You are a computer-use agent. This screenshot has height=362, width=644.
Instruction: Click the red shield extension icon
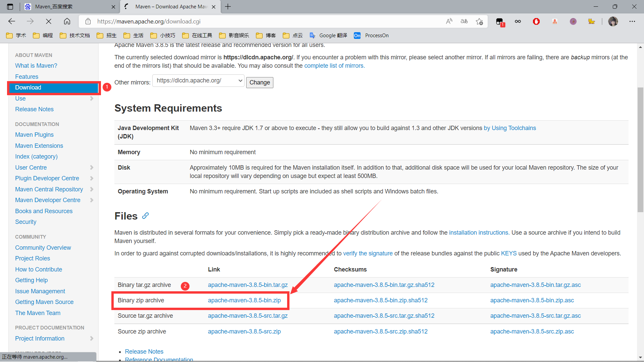click(536, 21)
